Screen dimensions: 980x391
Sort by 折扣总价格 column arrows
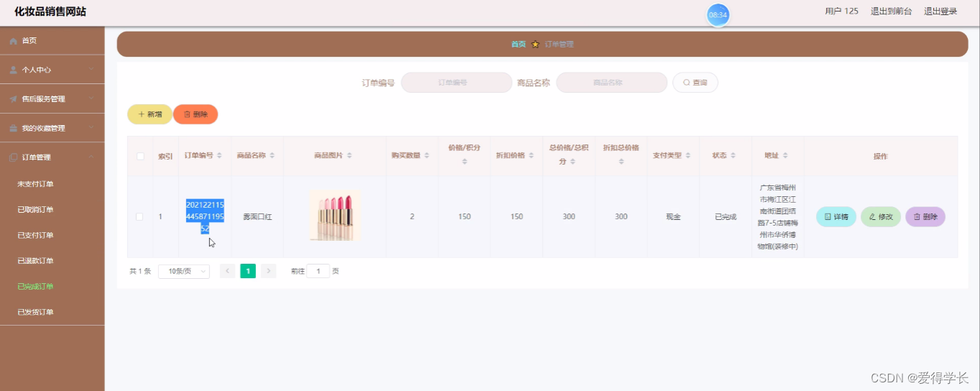pos(621,162)
